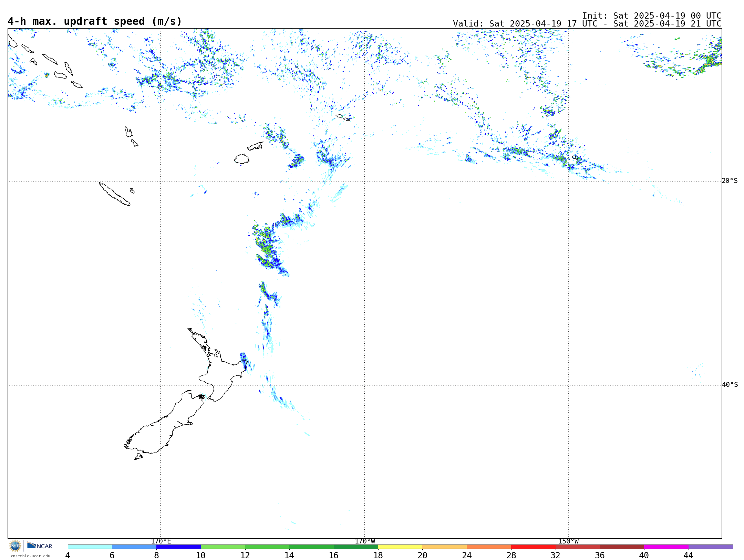Select the dark blue 8–10 colorbar swatch
The image size is (744, 560).
[x=178, y=547]
